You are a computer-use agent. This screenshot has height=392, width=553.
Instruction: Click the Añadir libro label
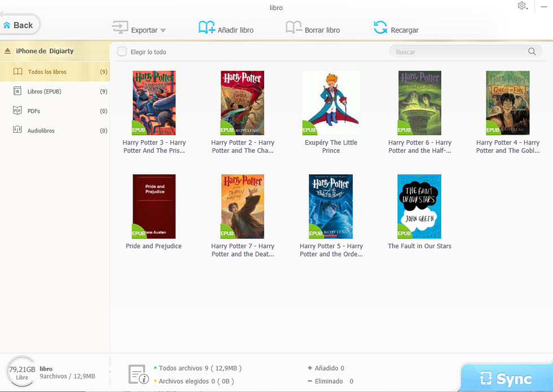(236, 30)
